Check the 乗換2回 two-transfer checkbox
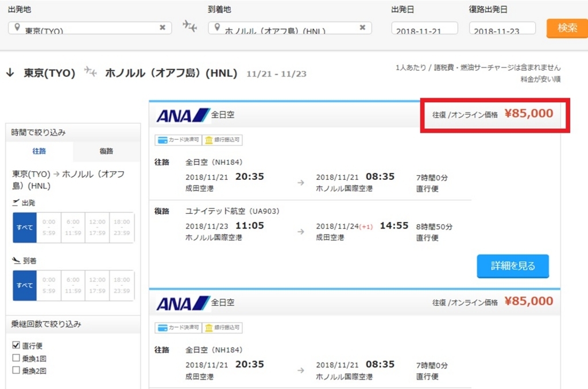The width and height of the screenshot is (588, 389). 16,370
